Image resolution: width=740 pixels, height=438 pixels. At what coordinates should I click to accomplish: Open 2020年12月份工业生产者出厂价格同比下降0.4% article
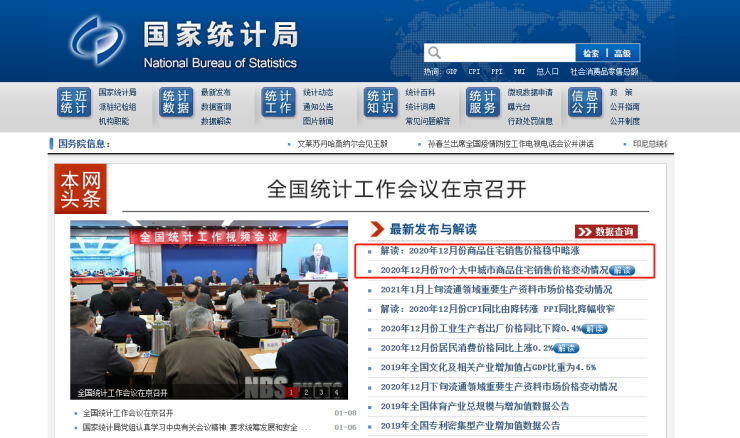480,329
